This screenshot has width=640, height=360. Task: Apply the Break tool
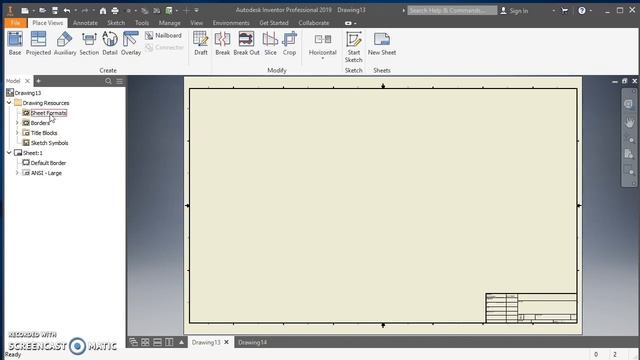click(x=222, y=43)
